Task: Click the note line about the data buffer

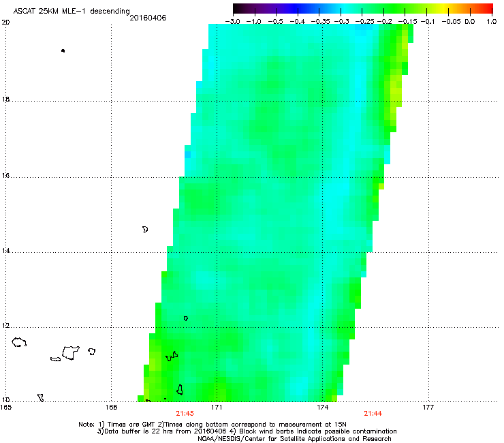Action: 247,431
